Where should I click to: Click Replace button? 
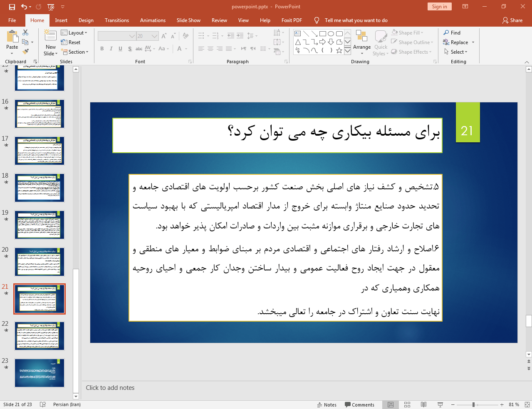[x=455, y=42]
